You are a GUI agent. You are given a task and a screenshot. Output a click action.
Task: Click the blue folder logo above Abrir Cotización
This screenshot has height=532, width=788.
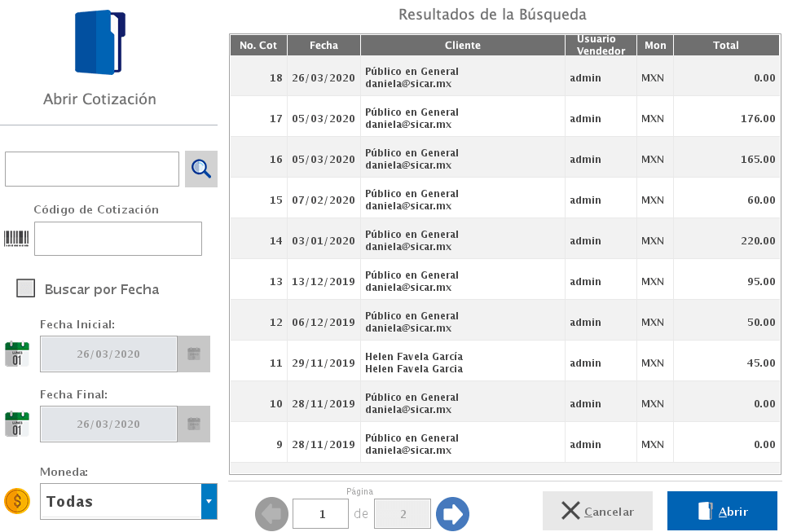99,42
